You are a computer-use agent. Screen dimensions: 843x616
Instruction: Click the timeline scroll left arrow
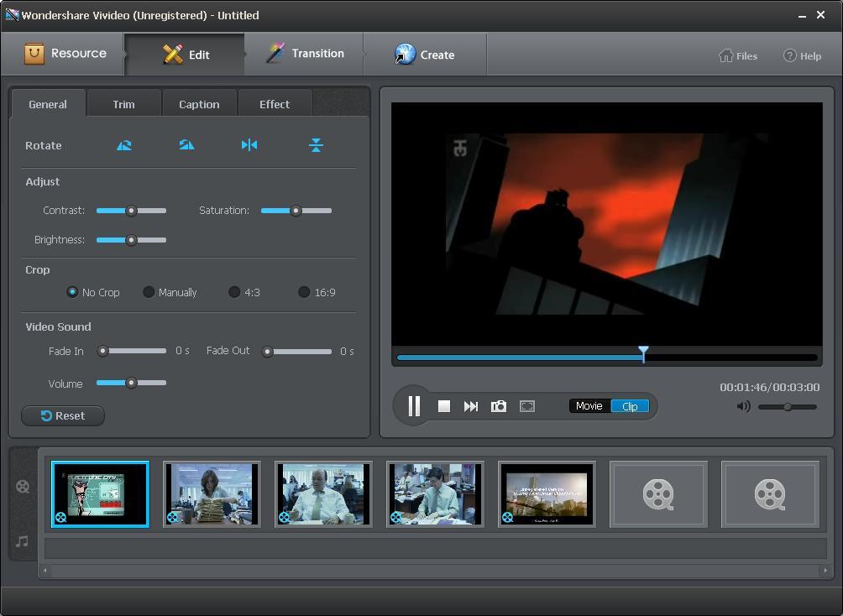coord(45,571)
